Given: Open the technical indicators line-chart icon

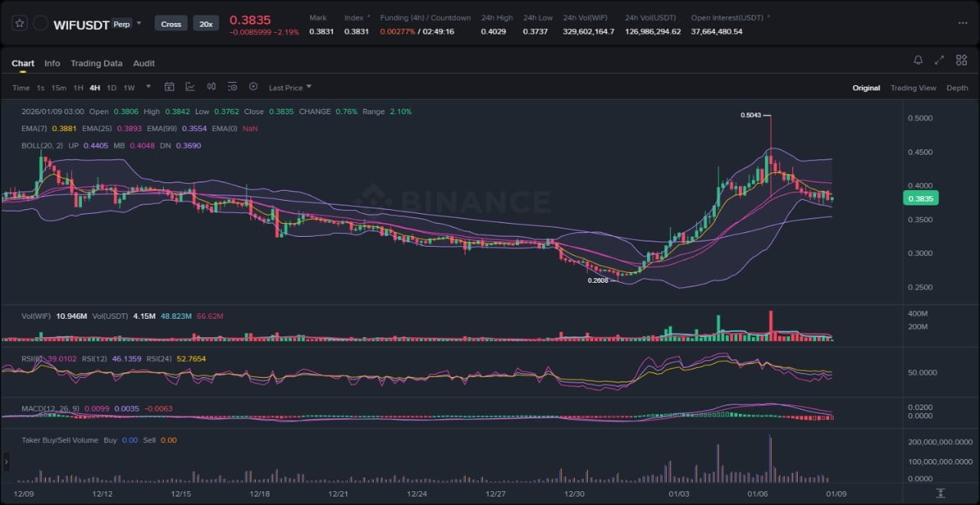Looking at the screenshot, I should point(190,87).
